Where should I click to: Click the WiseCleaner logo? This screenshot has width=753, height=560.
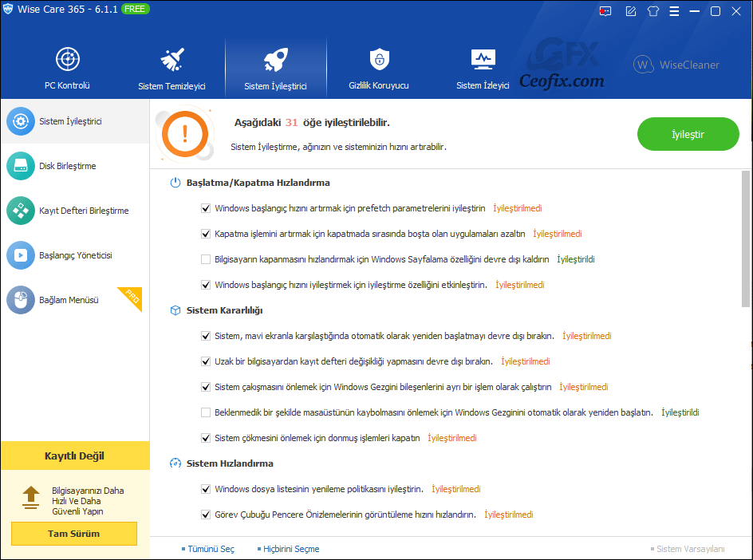tap(676, 65)
